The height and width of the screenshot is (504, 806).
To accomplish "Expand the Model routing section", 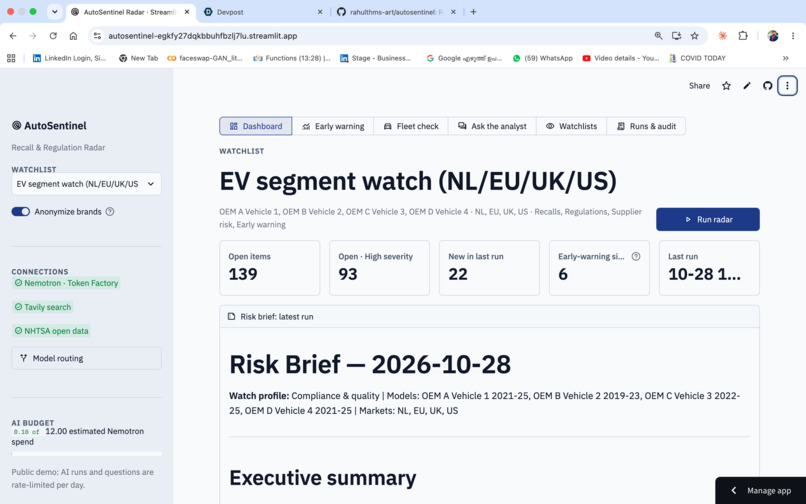I will [x=86, y=358].
